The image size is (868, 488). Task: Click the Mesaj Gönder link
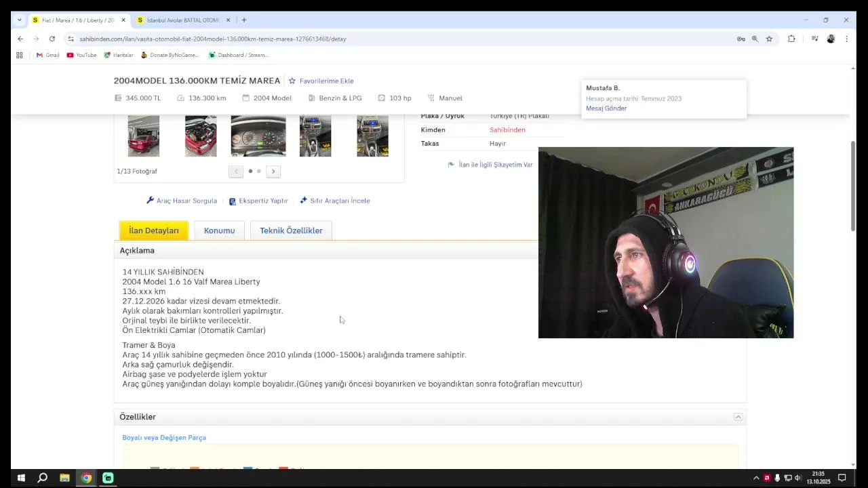point(606,108)
